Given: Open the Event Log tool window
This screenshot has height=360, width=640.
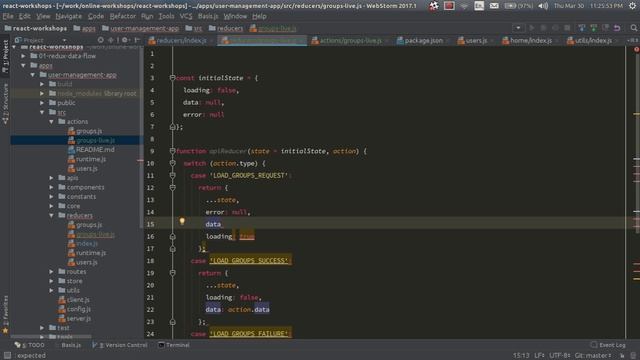Looking at the screenshot, I should click(608, 345).
